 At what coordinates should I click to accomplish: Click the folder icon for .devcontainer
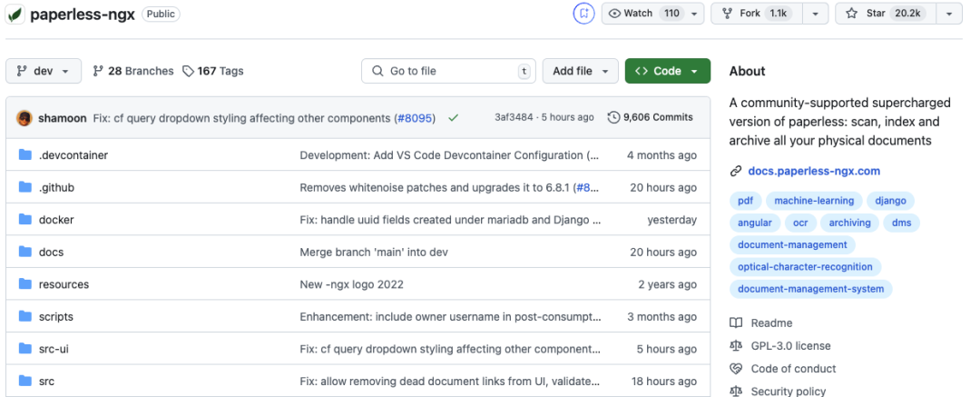click(25, 154)
